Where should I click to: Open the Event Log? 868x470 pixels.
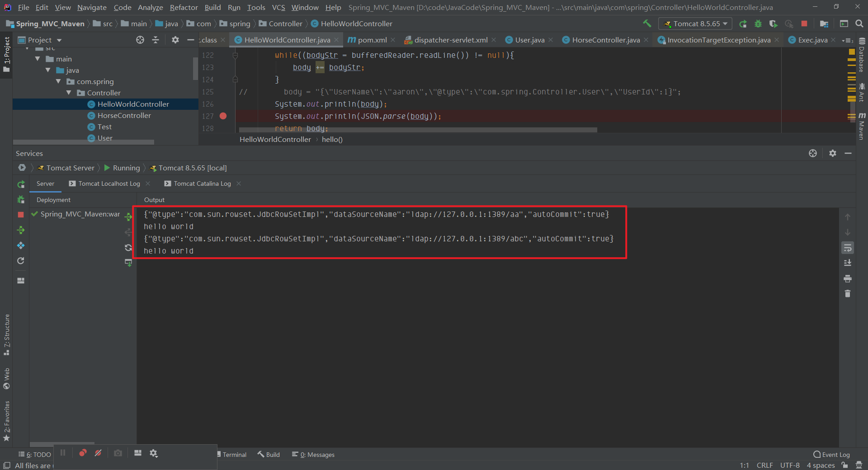point(831,455)
